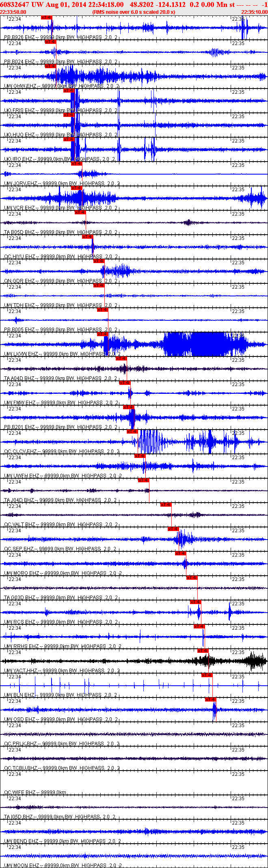Select the UW BEND EHZ trace label
This screenshot has height=868, width=268.
[x=63, y=841]
